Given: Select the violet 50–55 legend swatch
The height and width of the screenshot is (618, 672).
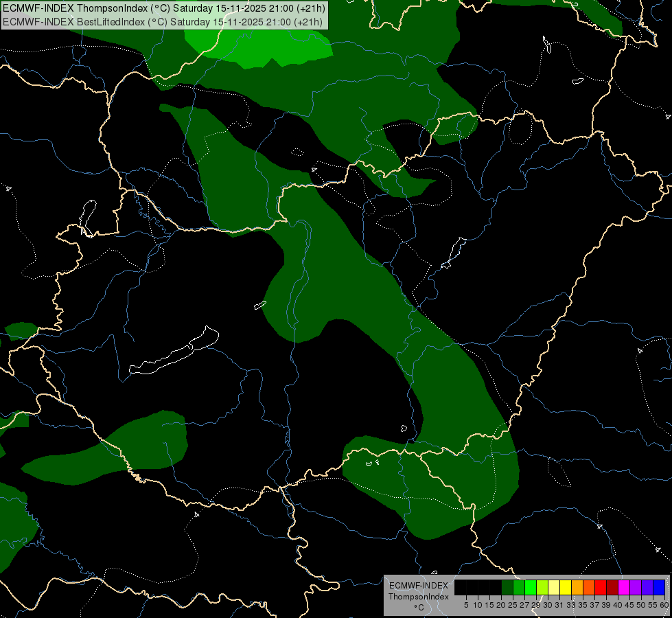Looking at the screenshot, I should pos(647,587).
